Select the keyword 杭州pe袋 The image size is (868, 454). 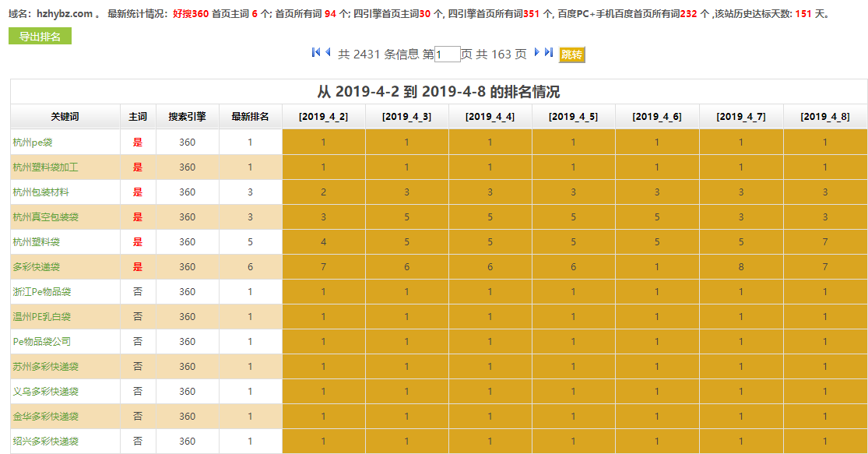tap(35, 142)
